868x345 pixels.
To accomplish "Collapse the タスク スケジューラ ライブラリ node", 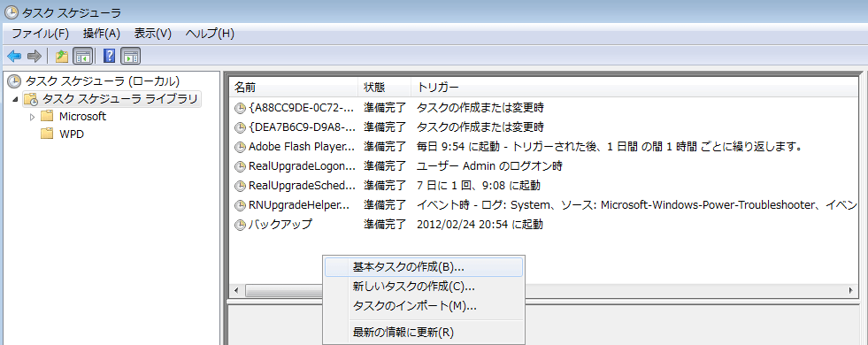I will coord(15,99).
